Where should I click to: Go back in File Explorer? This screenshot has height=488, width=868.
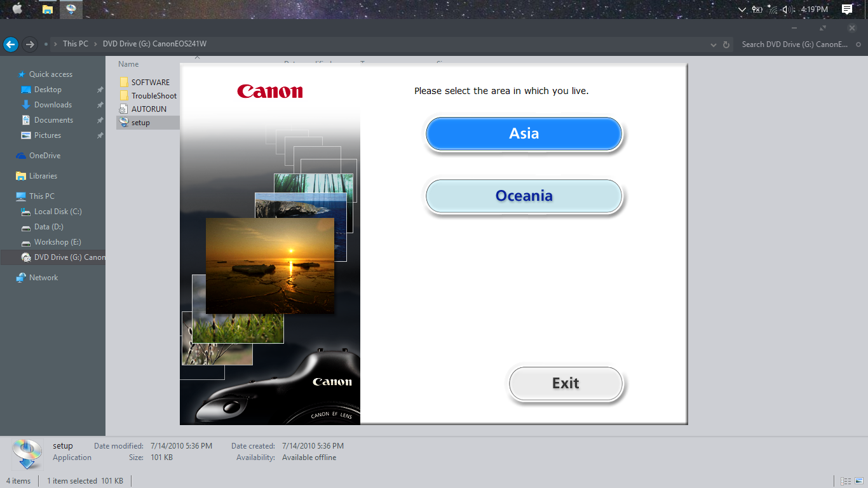(10, 44)
